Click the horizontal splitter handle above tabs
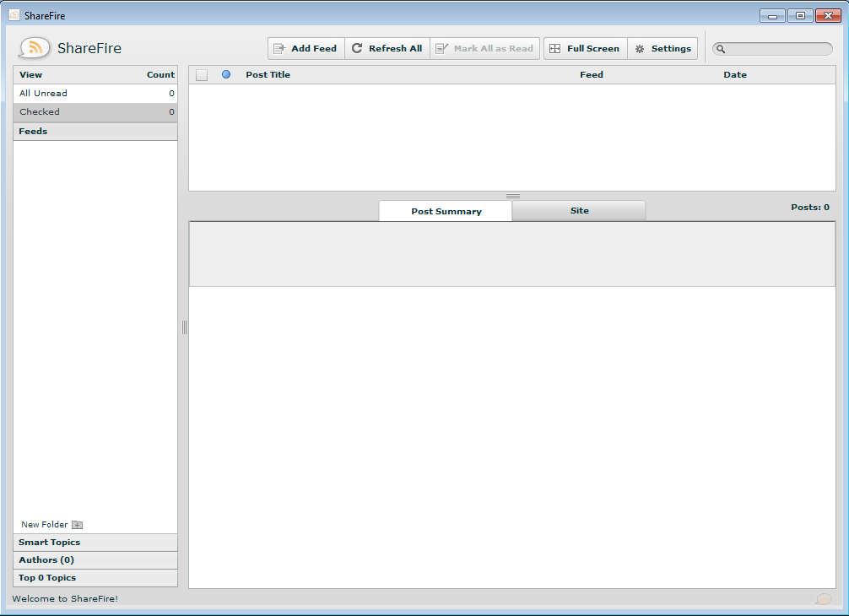This screenshot has height=616, width=849. 513,196
